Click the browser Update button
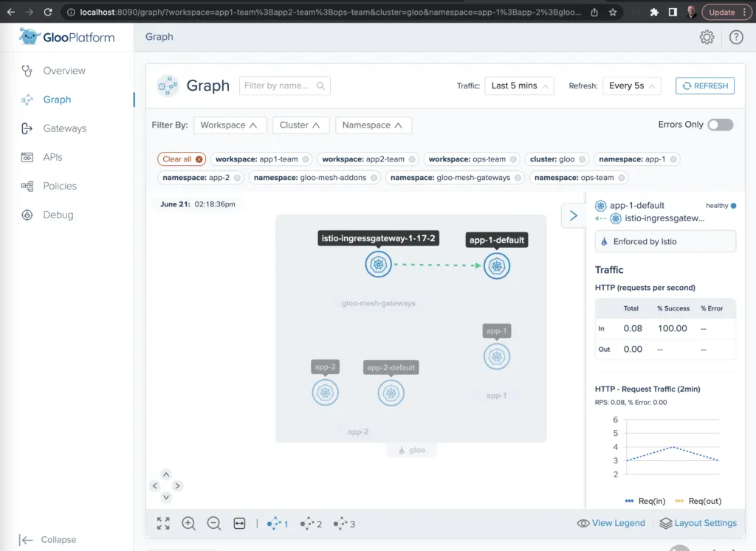This screenshot has width=756, height=551. click(726, 12)
